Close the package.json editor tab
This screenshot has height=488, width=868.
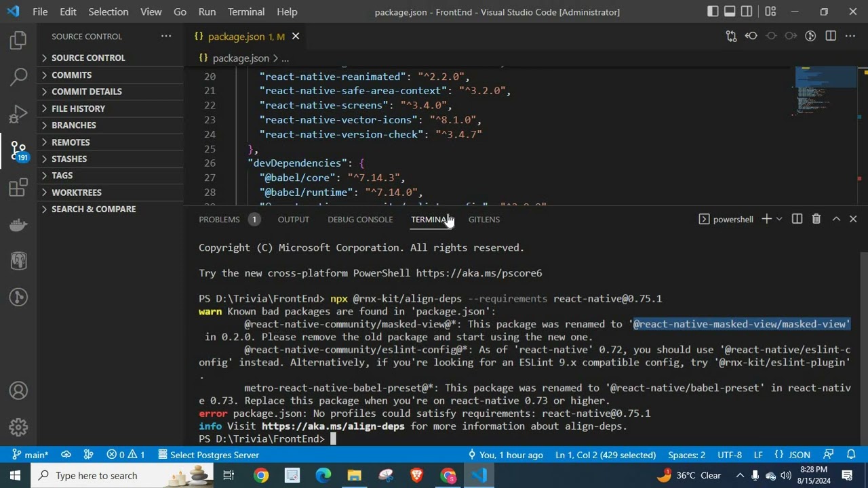pos(296,36)
